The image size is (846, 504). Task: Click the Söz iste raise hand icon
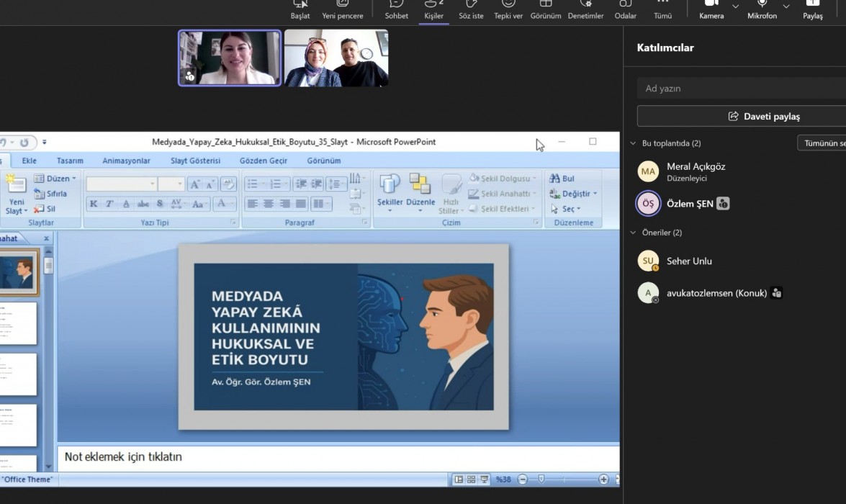pos(471,9)
